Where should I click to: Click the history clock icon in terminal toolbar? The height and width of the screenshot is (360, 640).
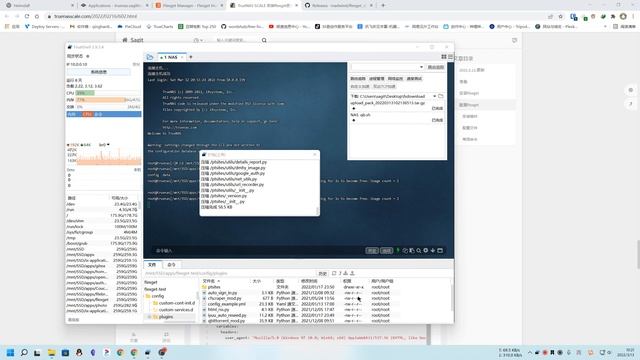pyautogui.click(x=405, y=251)
